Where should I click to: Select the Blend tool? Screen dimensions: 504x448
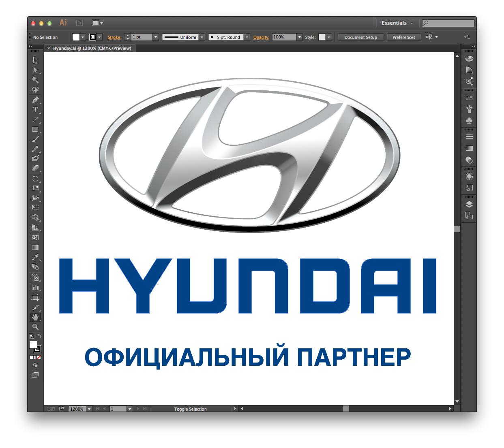tap(35, 267)
